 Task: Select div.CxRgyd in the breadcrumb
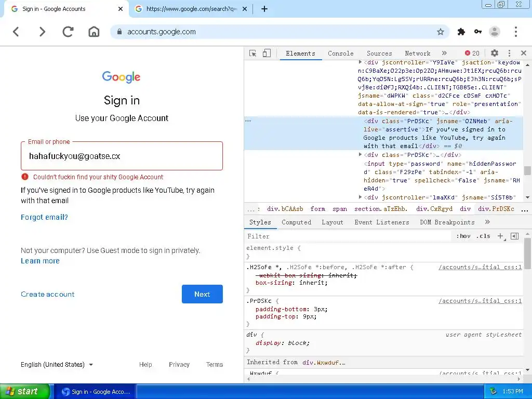434,209
